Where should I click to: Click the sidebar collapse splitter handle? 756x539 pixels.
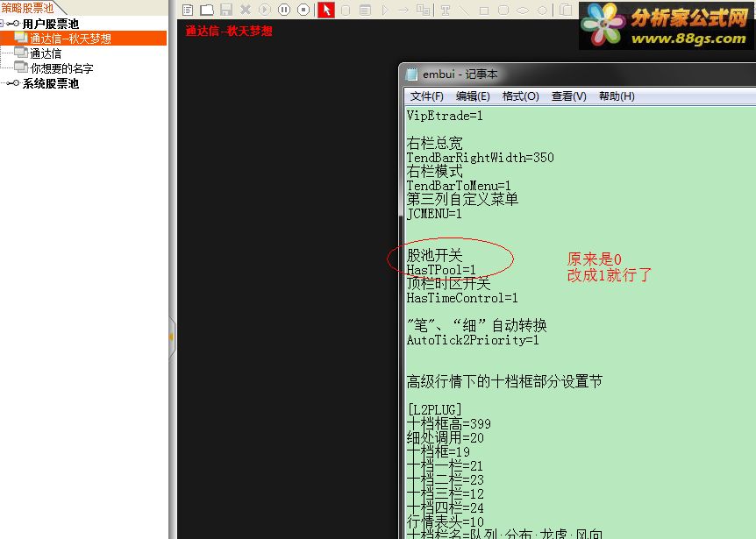click(171, 337)
